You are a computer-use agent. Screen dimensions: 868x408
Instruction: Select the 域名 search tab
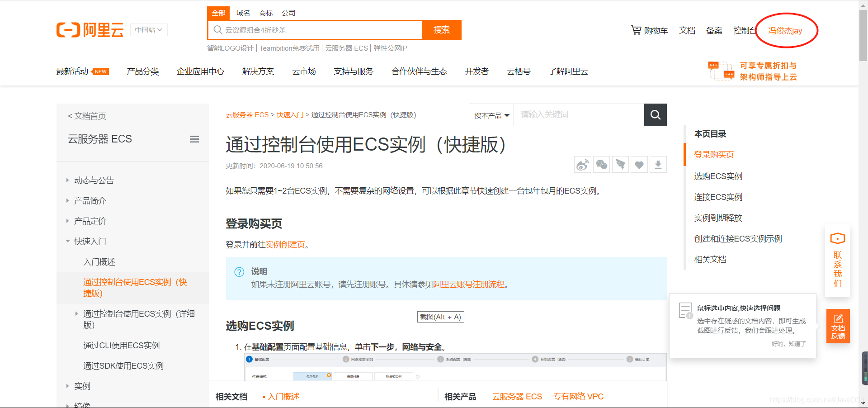point(243,13)
